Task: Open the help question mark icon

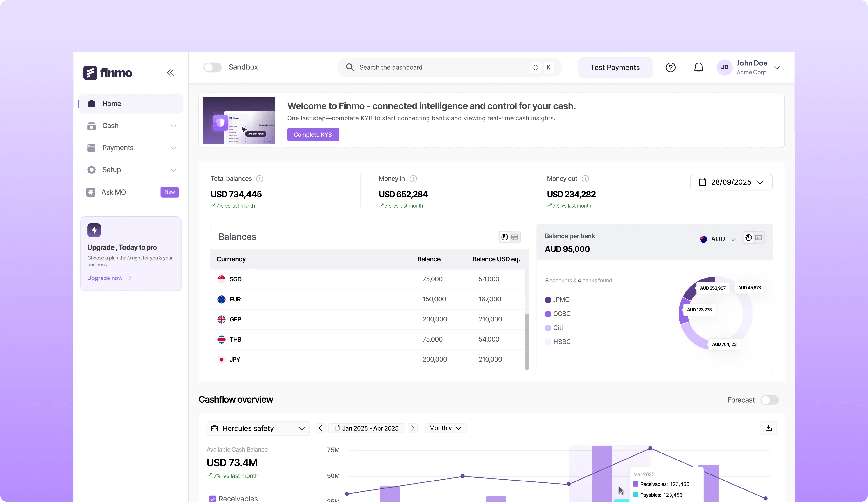Action: 670,68
